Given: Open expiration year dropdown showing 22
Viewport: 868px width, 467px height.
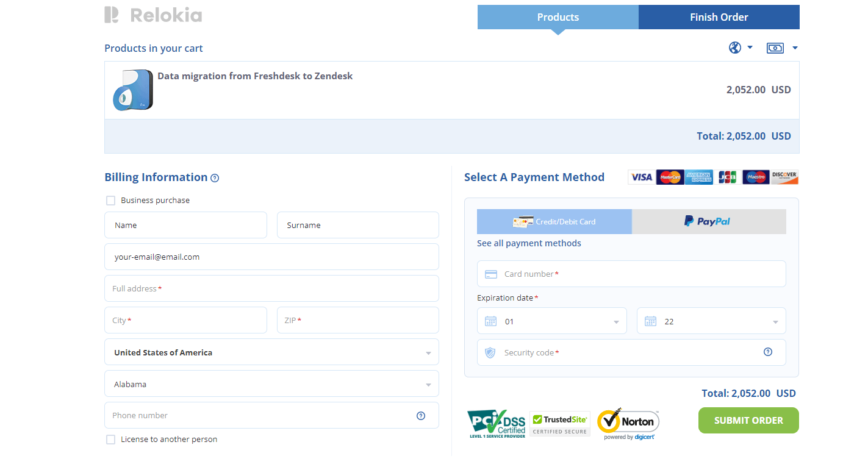Looking at the screenshot, I should 711,321.
